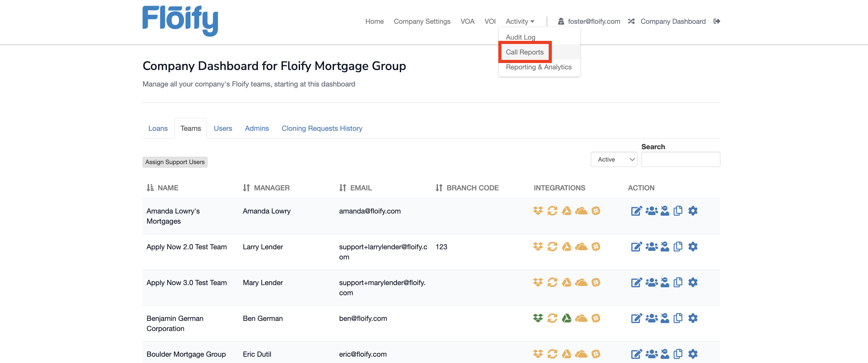Click team members icon for Apply Now 2.0
The width and height of the screenshot is (868, 363).
(x=651, y=247)
